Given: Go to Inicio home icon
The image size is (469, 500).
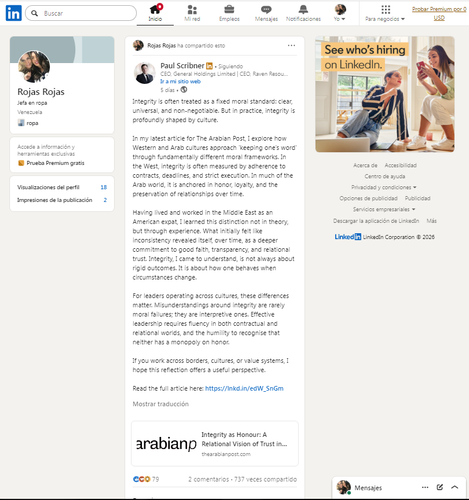Looking at the screenshot, I should coord(155,9).
